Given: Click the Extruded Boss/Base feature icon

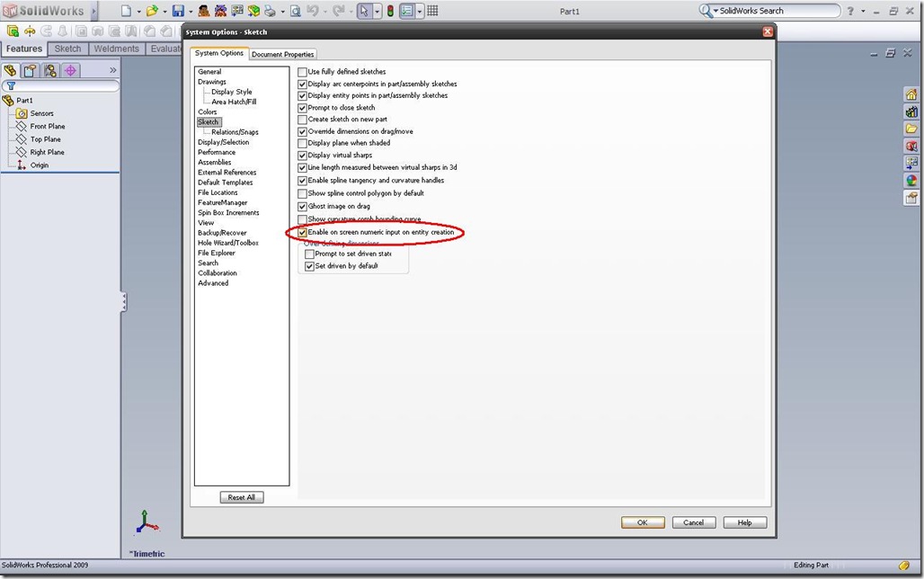Looking at the screenshot, I should coord(13,31).
